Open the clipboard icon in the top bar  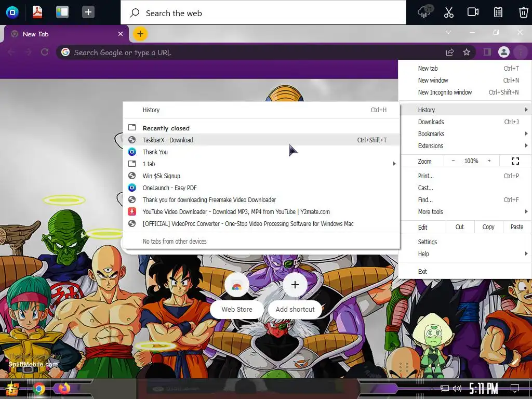(498, 12)
